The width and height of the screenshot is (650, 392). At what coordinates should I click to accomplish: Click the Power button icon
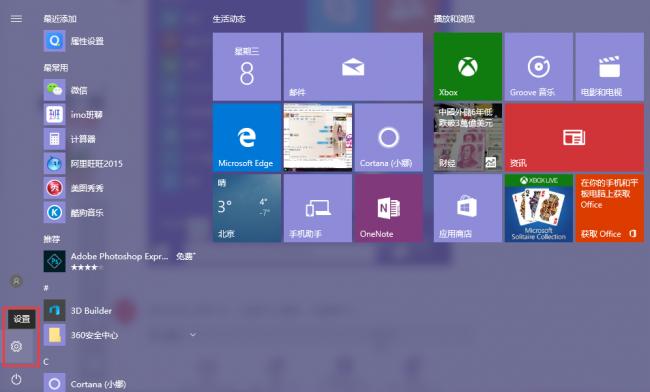click(17, 379)
